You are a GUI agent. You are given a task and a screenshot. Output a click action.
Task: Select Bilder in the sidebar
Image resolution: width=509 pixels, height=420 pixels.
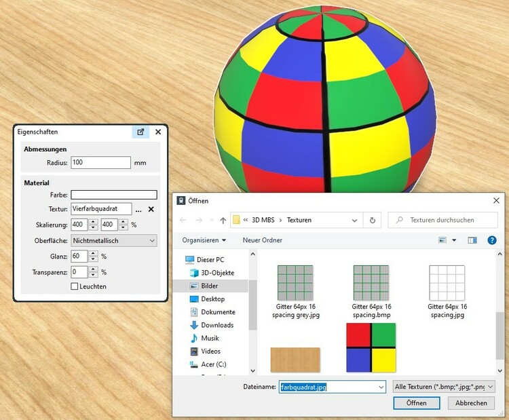210,286
